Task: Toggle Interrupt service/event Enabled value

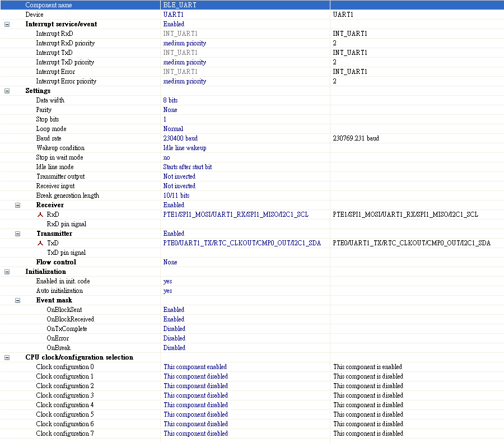Action: click(x=174, y=24)
